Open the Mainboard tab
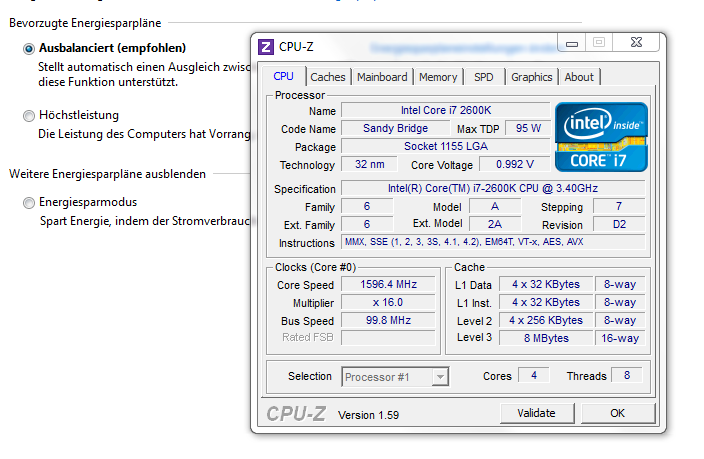Viewport: 704px width, 459px height. point(382,77)
